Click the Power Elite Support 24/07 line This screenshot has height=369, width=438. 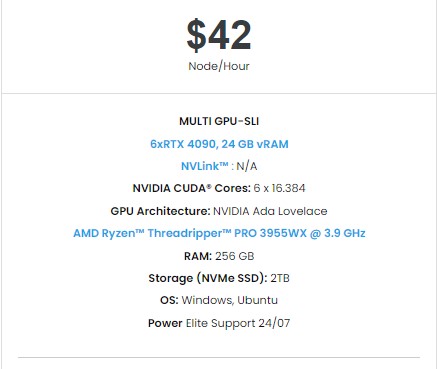click(219, 323)
